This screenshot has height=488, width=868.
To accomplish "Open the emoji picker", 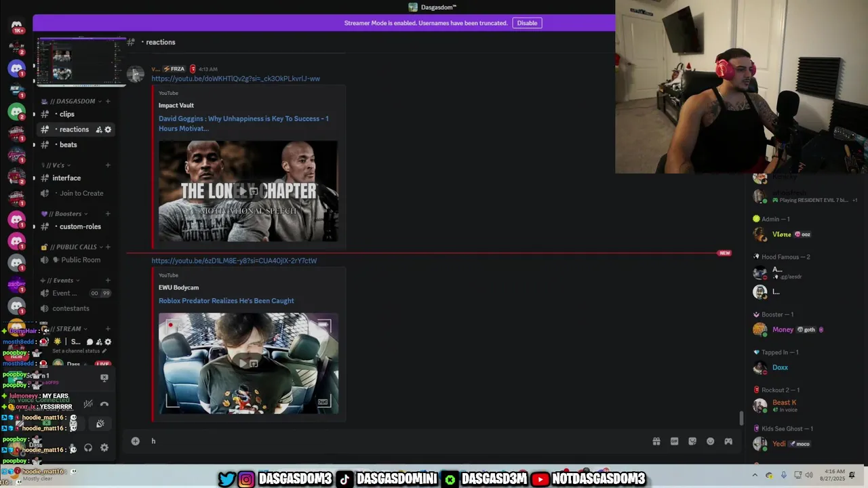I will pos(710,441).
